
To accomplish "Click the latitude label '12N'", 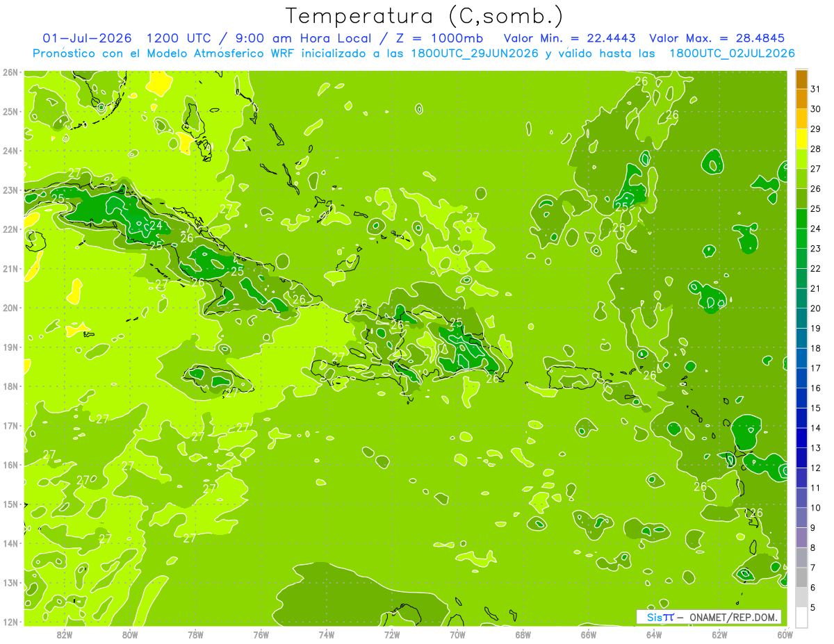I will (10, 622).
